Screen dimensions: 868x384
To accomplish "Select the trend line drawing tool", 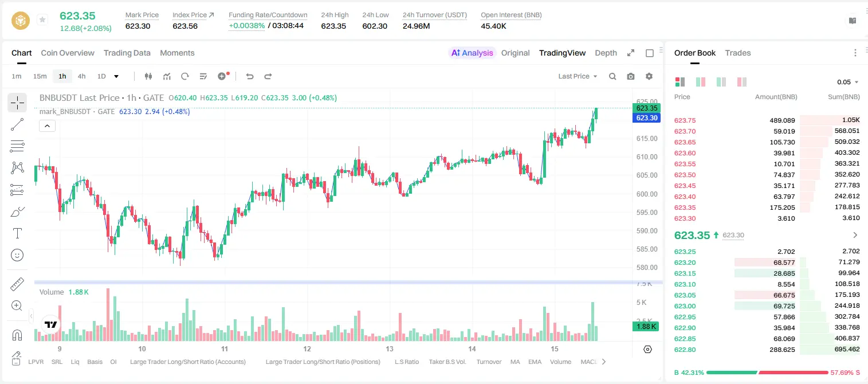I will tap(17, 124).
